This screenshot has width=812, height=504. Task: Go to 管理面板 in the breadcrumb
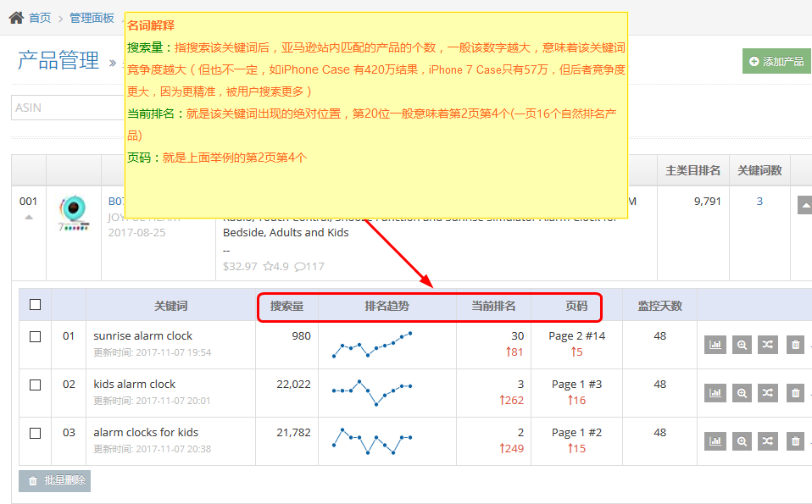point(92,18)
